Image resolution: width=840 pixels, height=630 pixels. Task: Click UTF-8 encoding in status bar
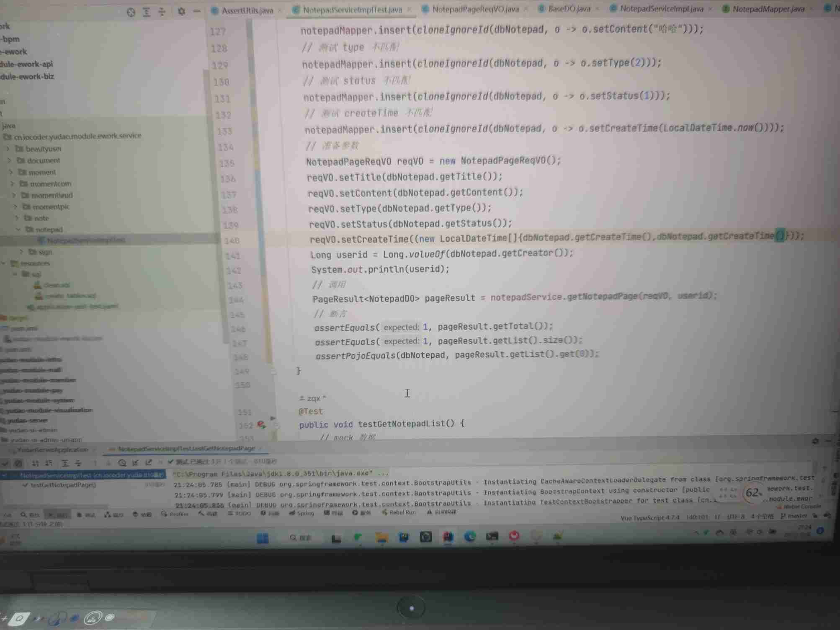[736, 516]
